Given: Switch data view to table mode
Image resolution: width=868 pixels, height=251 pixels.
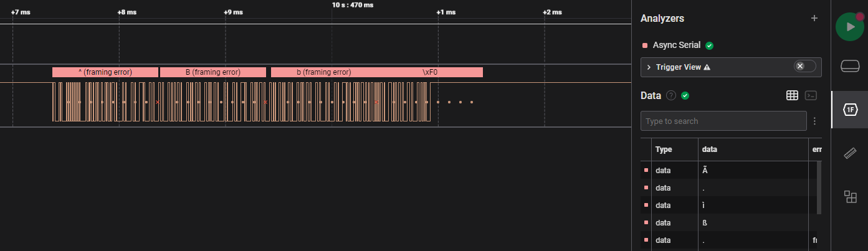Looking at the screenshot, I should pos(792,95).
